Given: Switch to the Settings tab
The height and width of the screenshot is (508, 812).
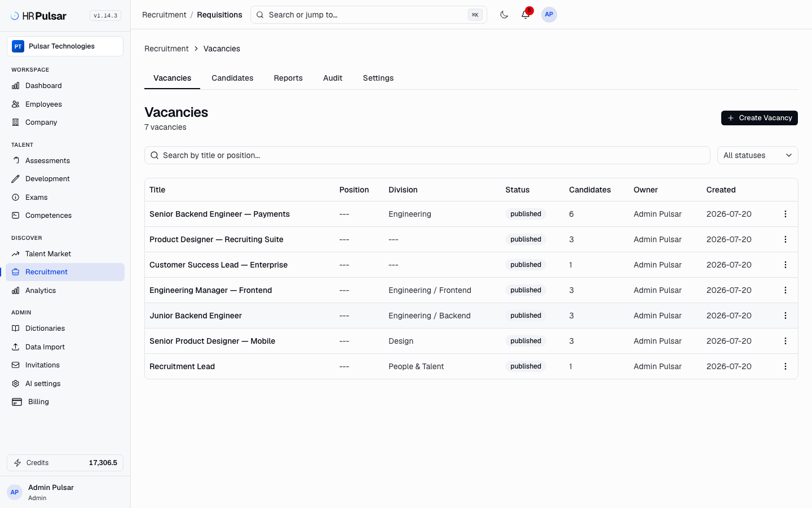Looking at the screenshot, I should 378,78.
